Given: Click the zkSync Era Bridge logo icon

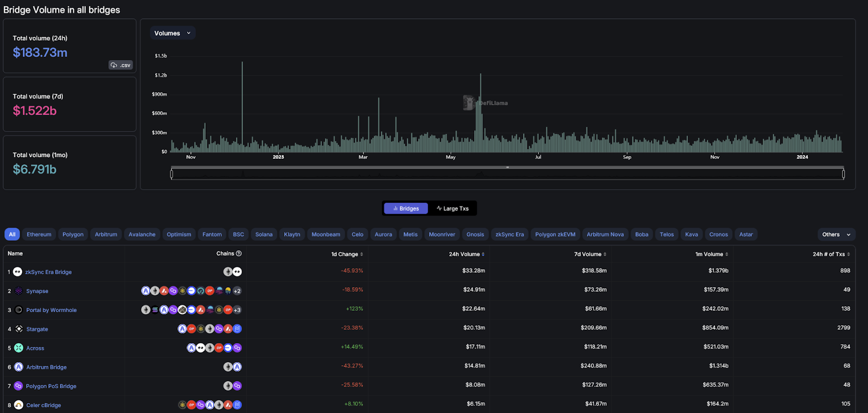Looking at the screenshot, I should click(17, 272).
